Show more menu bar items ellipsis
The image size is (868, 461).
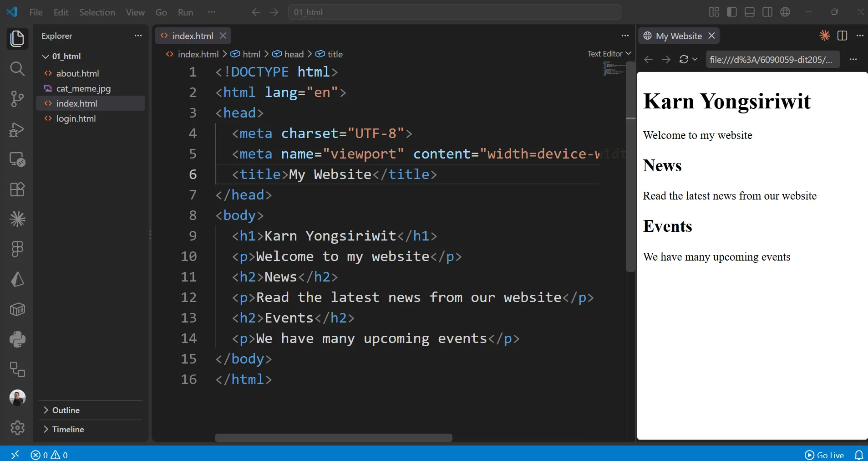point(212,12)
